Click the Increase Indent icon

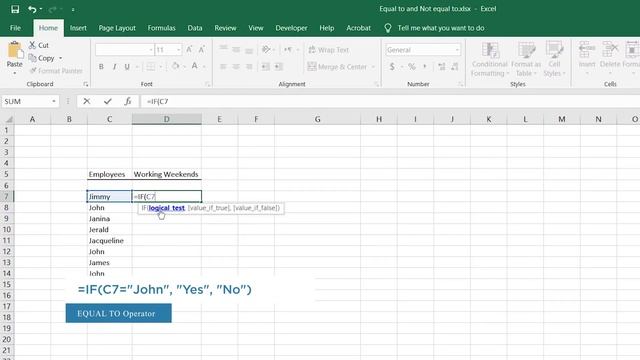click(x=278, y=67)
